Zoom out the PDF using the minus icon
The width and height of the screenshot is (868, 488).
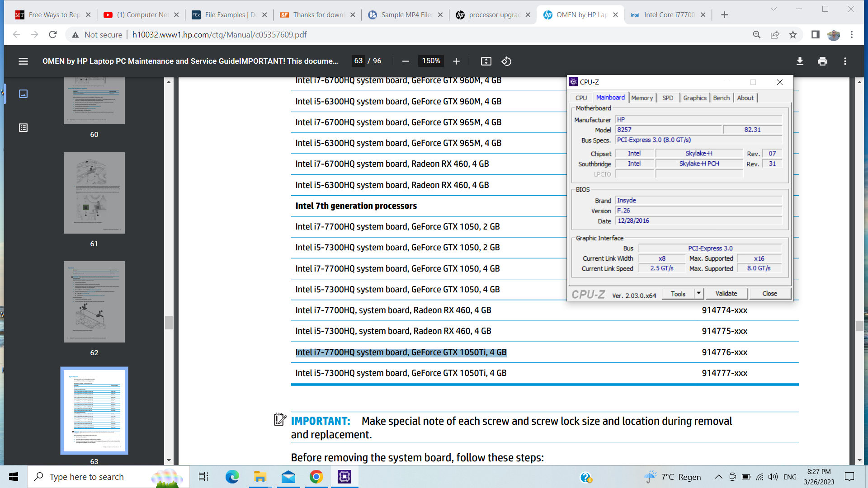click(x=406, y=61)
